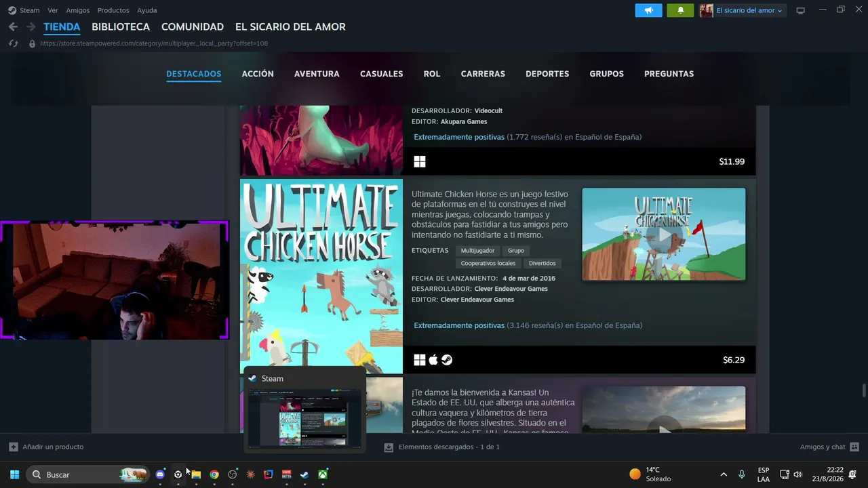Select the AVENTURA category tab
The height and width of the screenshot is (488, 868).
[317, 74]
